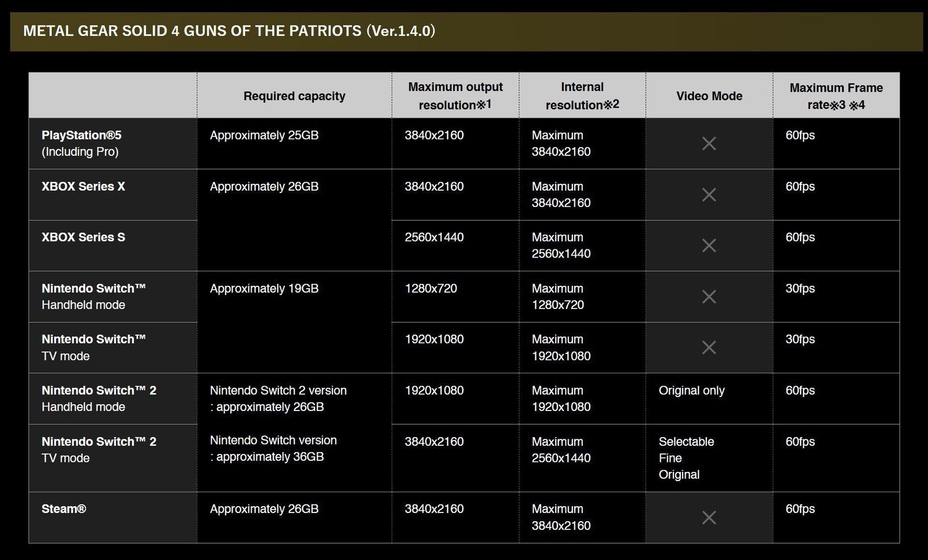Click the X icon in XBOX Series X row
928x560 pixels.
[709, 195]
